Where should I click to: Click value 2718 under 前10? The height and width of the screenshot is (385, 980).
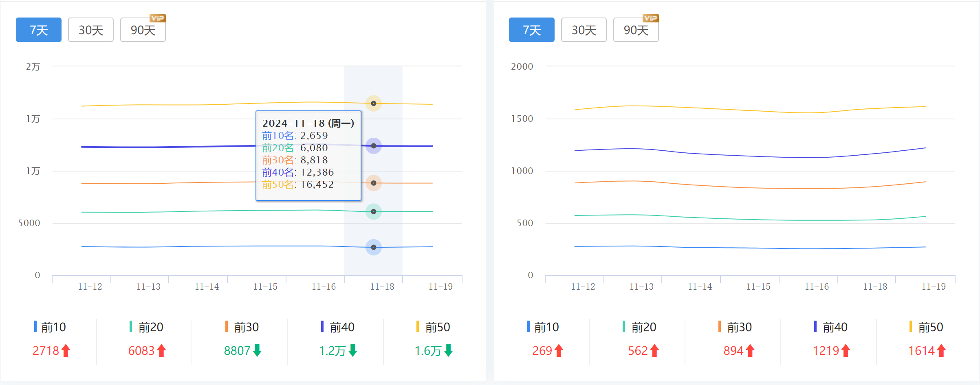pos(46,351)
